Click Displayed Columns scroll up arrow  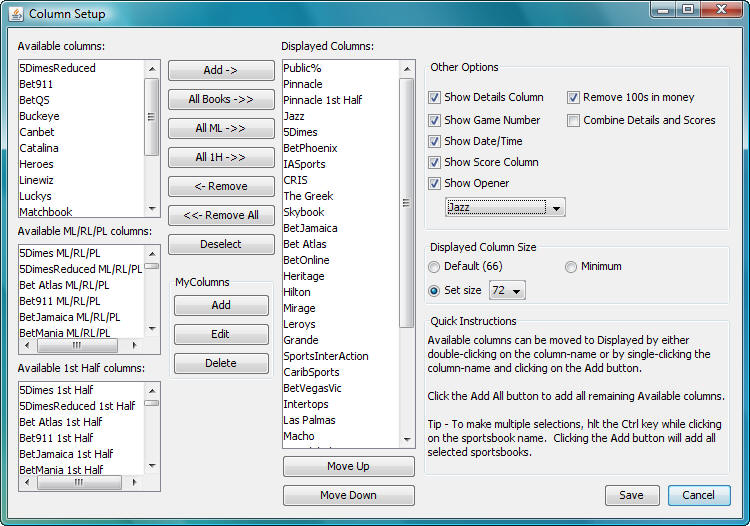(407, 69)
